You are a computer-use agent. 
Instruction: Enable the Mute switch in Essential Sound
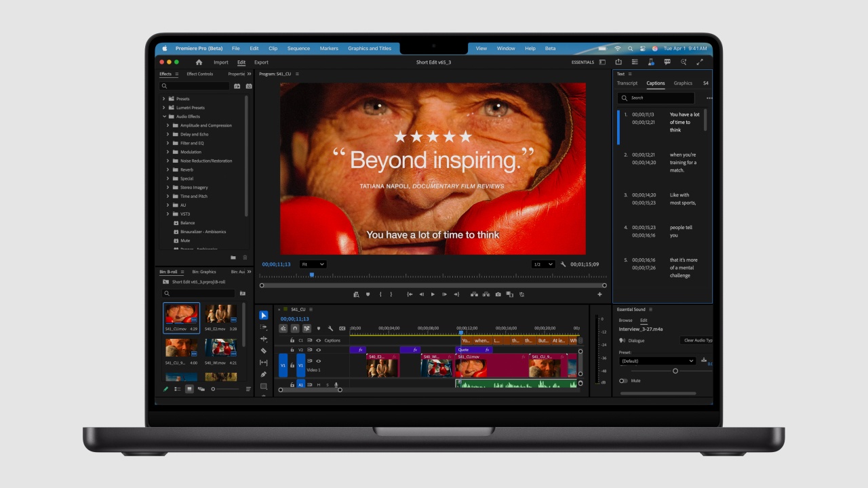pos(623,380)
